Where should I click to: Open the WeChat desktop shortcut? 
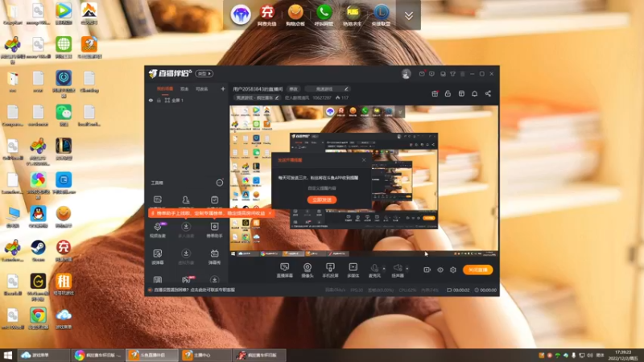[x=64, y=114]
